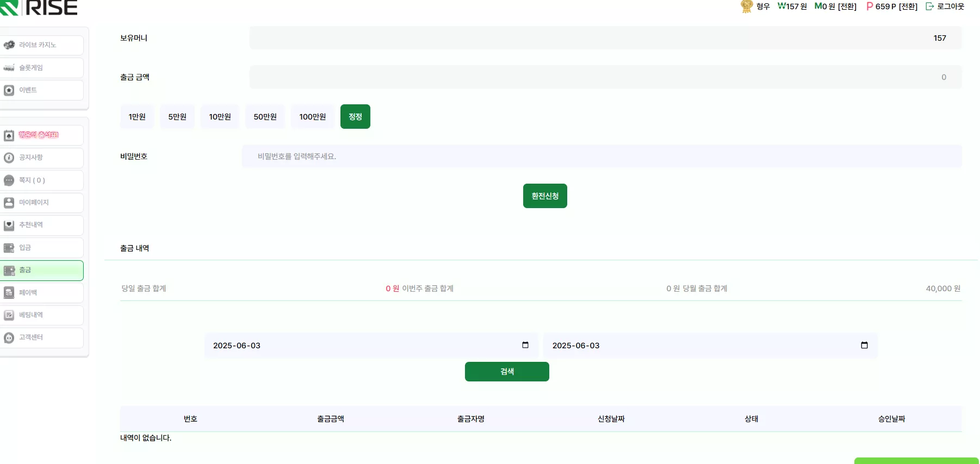Click the green W money icon
The image size is (980, 464).
pos(781,6)
